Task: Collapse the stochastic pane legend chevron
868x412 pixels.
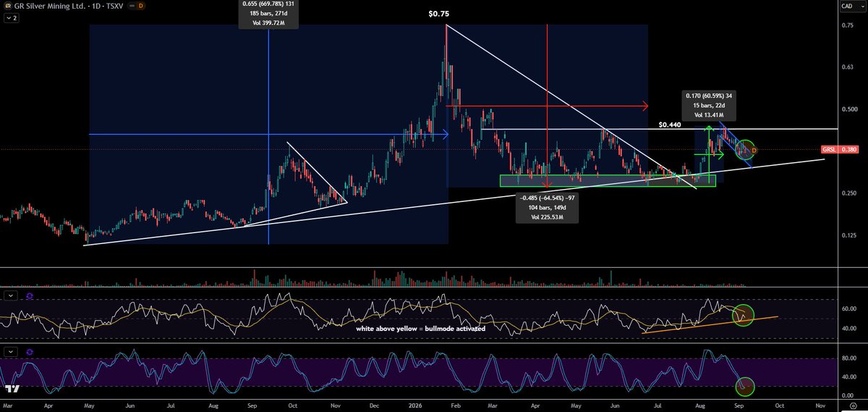Action: click(x=11, y=350)
